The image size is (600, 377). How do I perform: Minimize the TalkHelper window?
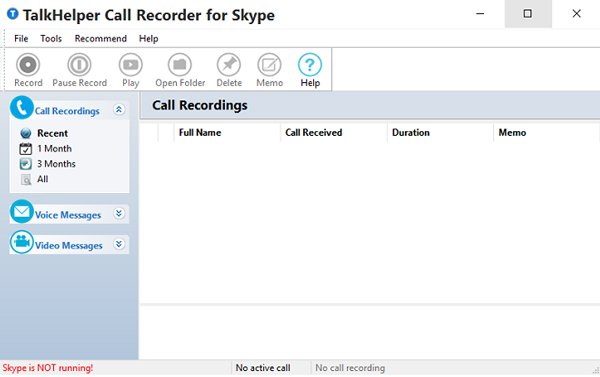(480, 14)
